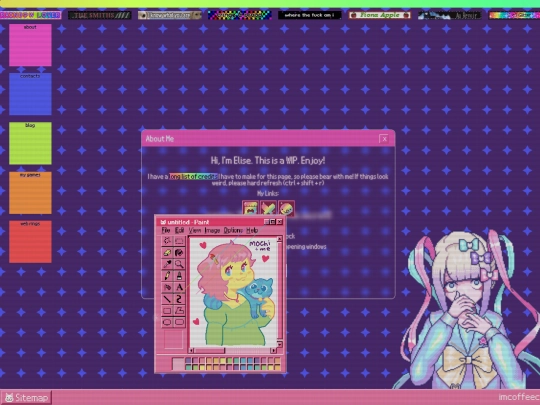Image resolution: width=540 pixels, height=405 pixels.
Task: Open the rainbow square-face link icon
Action: (250, 208)
